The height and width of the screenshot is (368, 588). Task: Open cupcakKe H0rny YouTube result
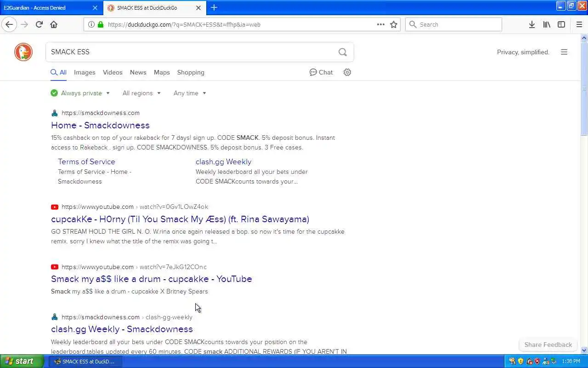coord(180,219)
